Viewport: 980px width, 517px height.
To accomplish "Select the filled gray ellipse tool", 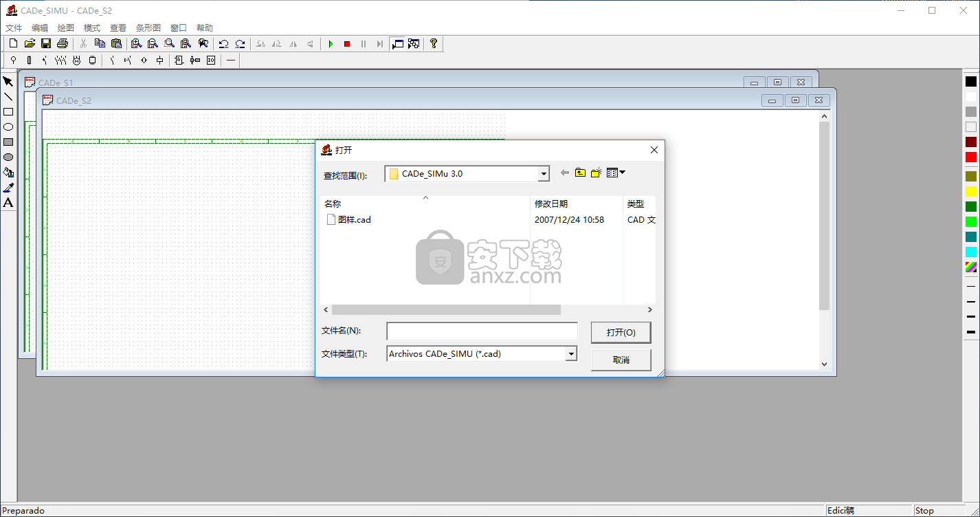I will [x=8, y=157].
